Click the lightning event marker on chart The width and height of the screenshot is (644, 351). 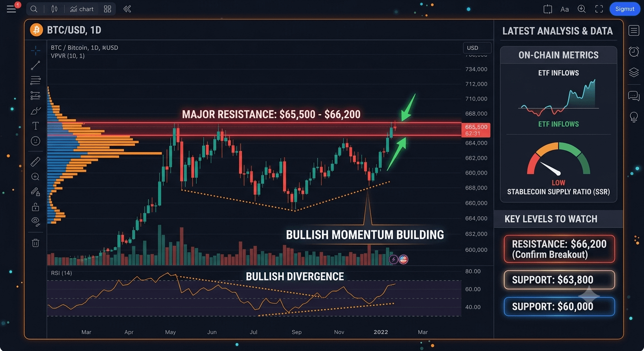click(x=393, y=260)
